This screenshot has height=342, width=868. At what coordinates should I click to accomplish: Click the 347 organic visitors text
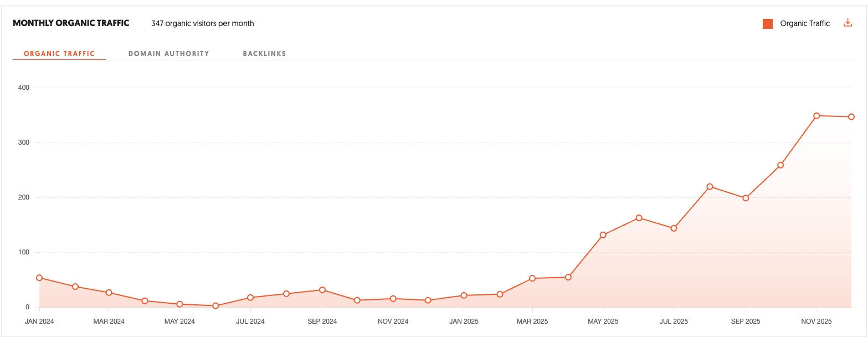coord(203,23)
